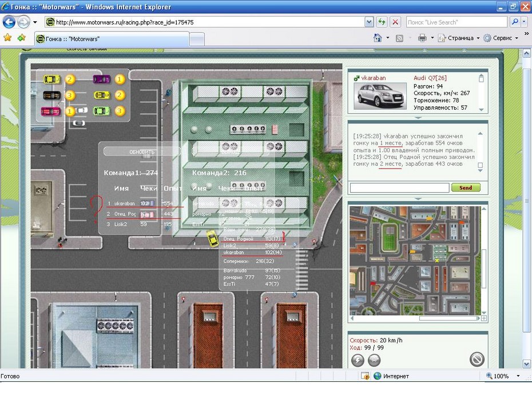
Task: Open the vkaraban profile link
Action: 374,78
